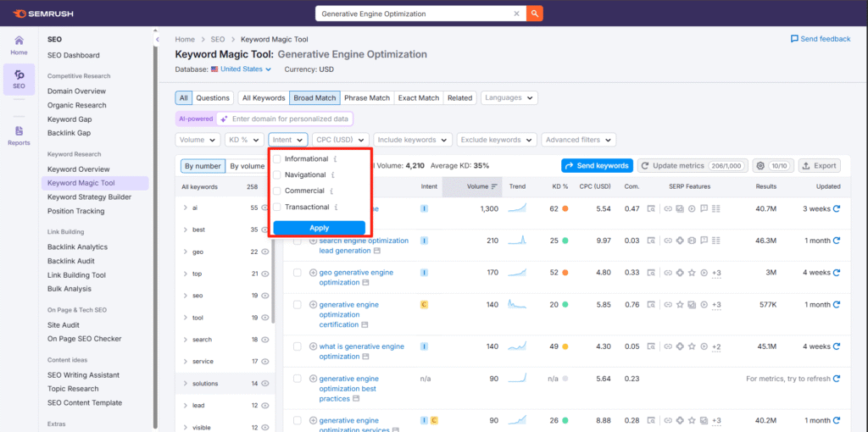This screenshot has width=868, height=432.
Task: Click the domain field for personalized data
Action: coord(284,119)
